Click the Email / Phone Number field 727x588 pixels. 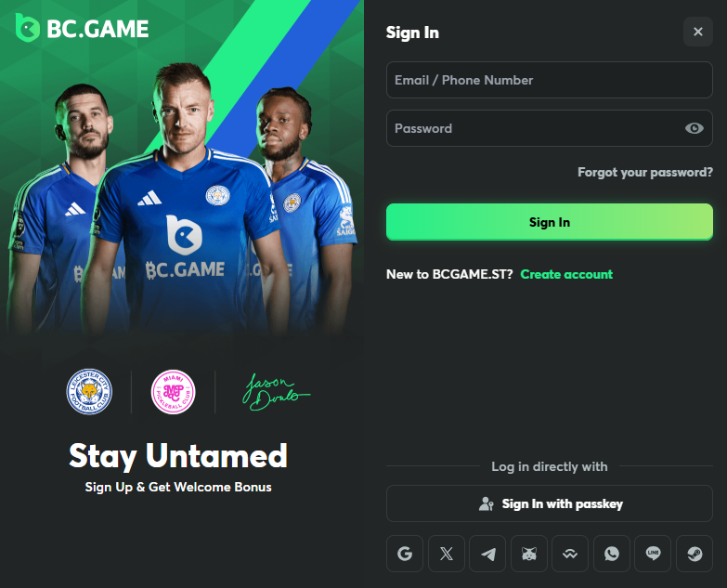pos(550,80)
